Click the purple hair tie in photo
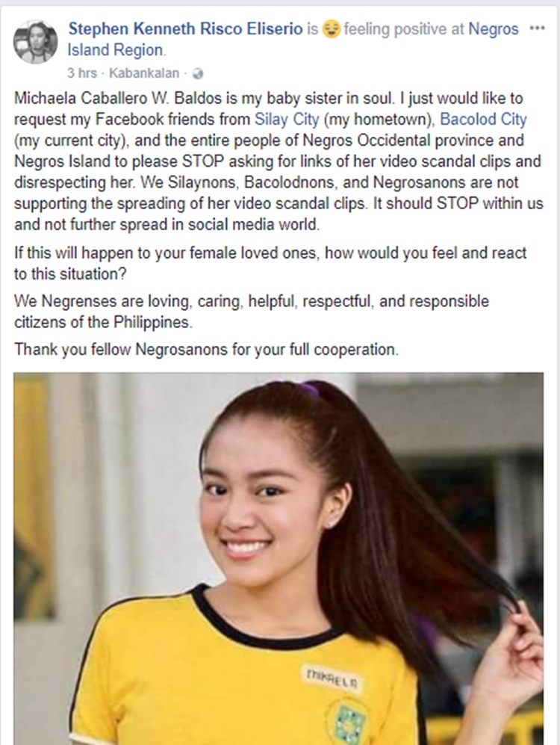560x745 pixels. coord(308,389)
